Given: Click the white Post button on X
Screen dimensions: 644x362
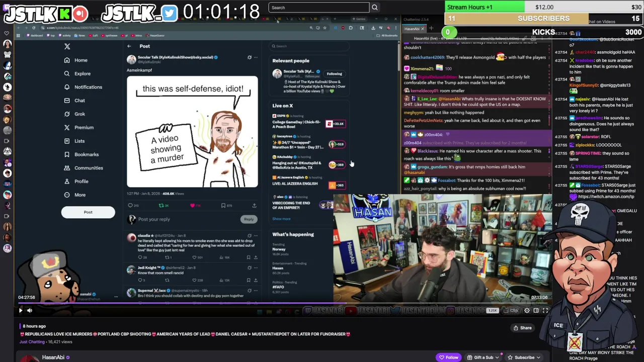Looking at the screenshot, I should [88, 212].
